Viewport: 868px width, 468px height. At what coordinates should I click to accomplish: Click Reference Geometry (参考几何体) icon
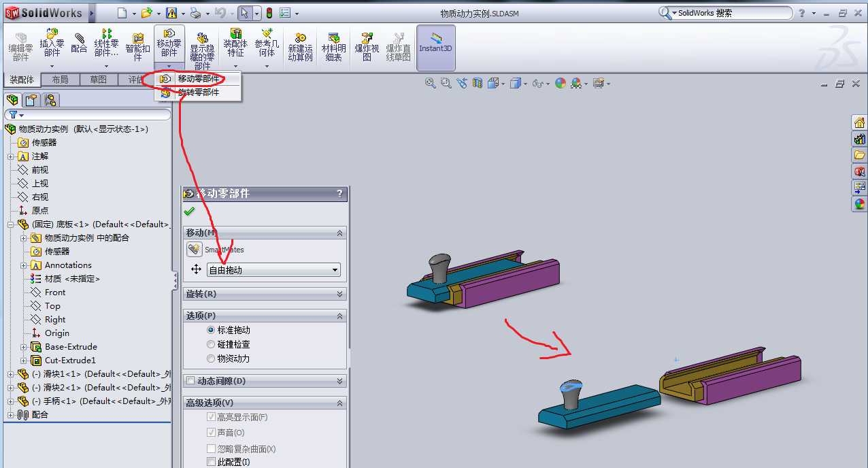(267, 42)
